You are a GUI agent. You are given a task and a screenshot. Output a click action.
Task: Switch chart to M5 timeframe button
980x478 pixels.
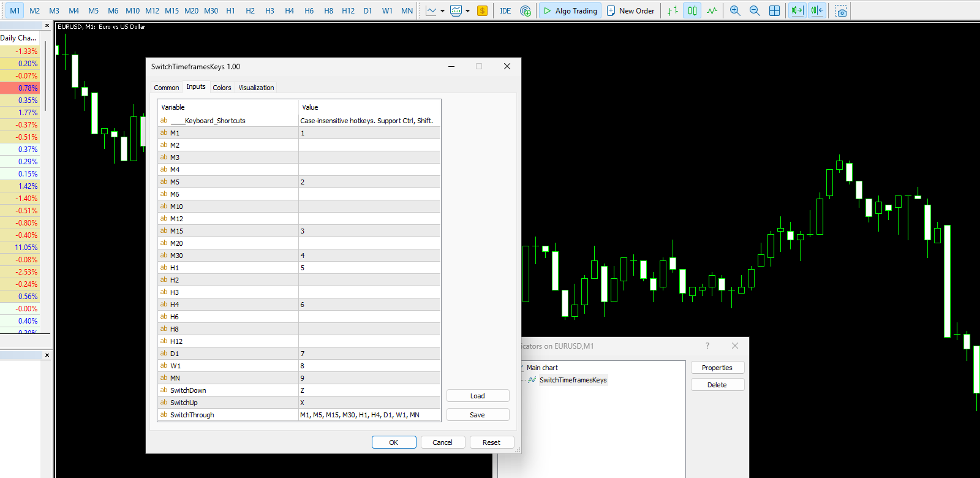point(93,10)
